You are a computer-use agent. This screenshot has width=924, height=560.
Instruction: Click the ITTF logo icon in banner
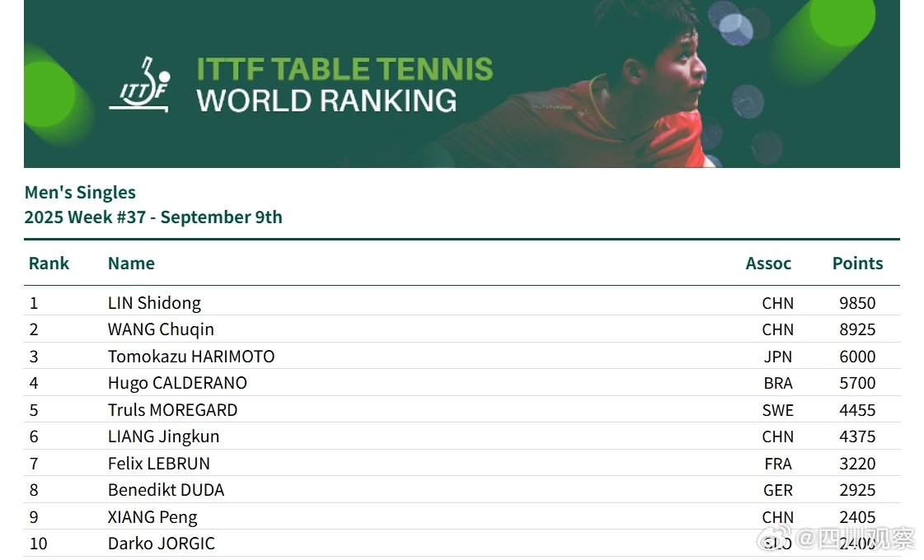click(x=139, y=84)
